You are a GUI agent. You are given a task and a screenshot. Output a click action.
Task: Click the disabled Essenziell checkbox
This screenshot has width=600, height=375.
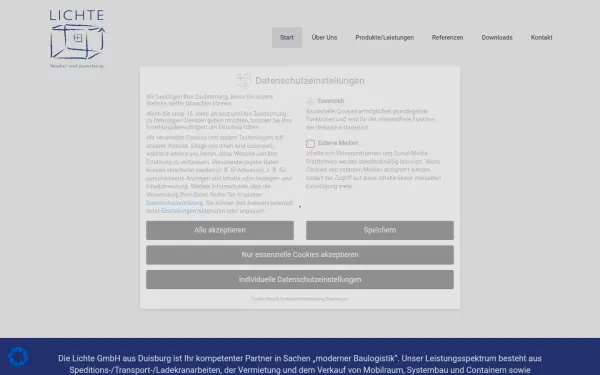[310, 101]
